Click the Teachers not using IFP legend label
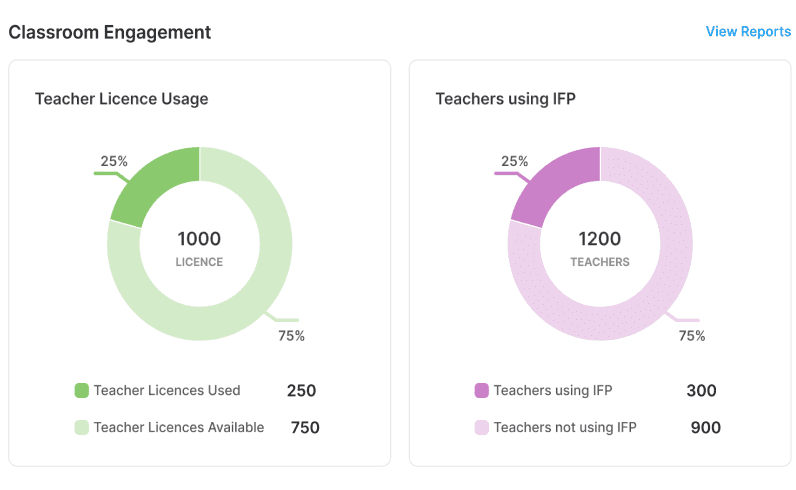796x490 pixels. coord(565,427)
